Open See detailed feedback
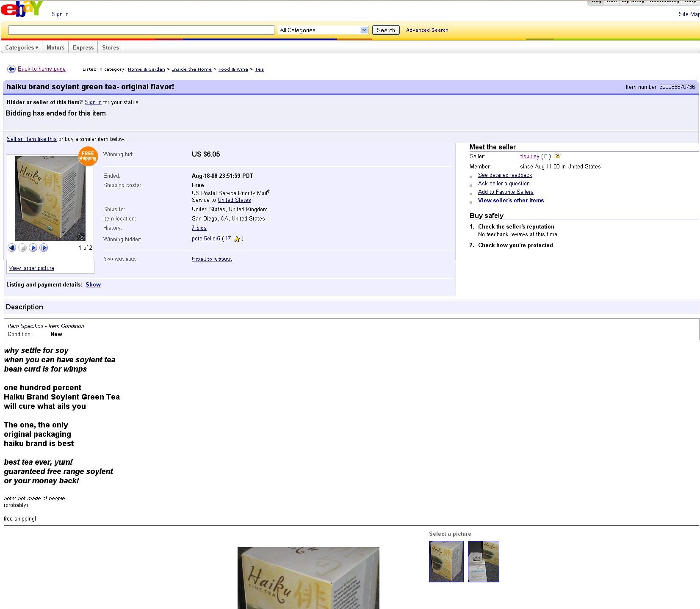 pyautogui.click(x=505, y=175)
